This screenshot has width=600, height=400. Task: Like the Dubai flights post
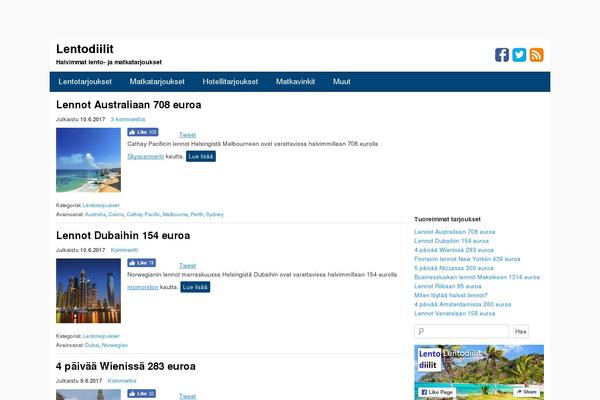point(141,263)
